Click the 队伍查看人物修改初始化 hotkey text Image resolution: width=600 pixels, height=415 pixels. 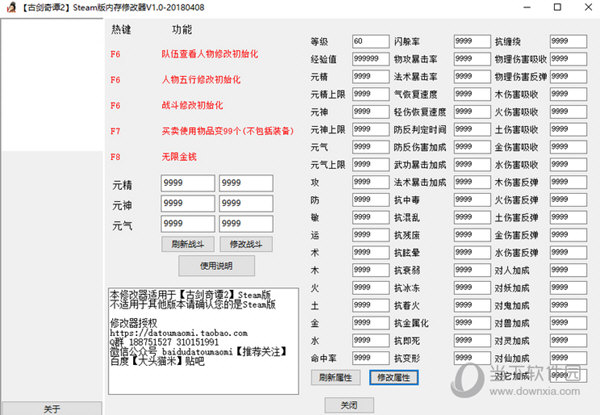[x=210, y=54]
